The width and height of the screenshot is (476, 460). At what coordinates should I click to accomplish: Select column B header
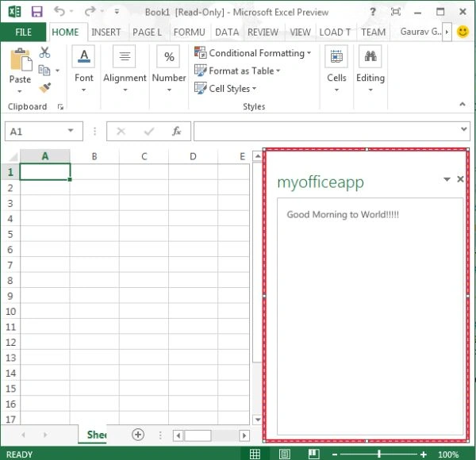(x=94, y=156)
